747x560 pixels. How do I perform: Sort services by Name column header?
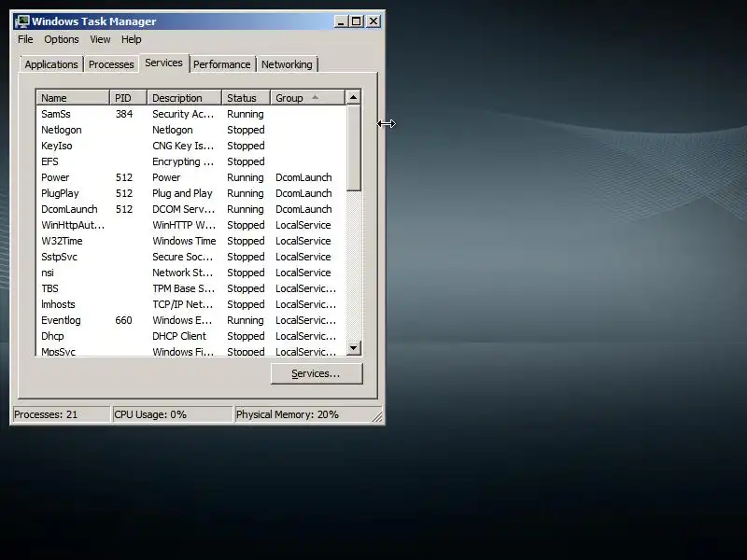[x=73, y=98]
